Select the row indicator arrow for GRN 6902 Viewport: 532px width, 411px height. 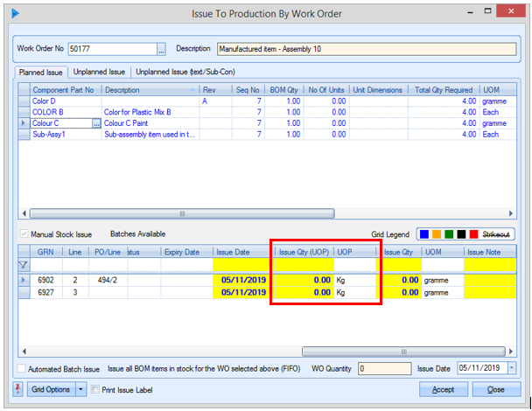(x=23, y=280)
